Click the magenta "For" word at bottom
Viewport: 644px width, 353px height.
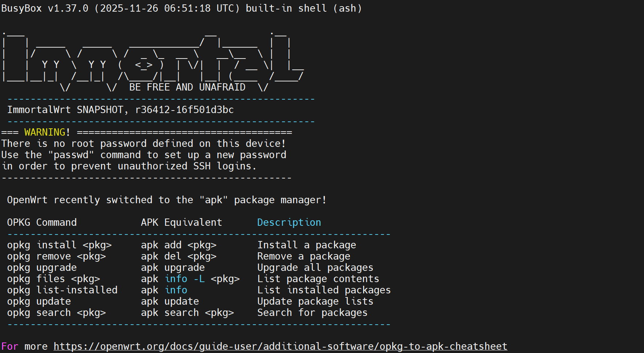pos(10,346)
